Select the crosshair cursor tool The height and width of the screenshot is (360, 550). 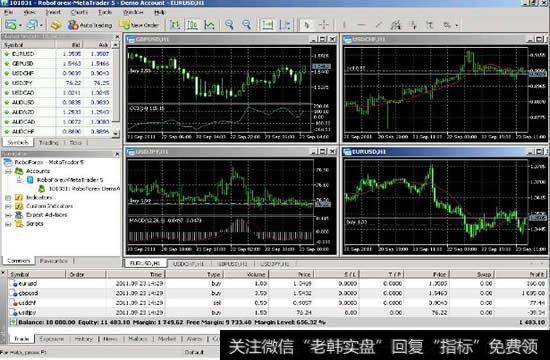click(x=323, y=25)
